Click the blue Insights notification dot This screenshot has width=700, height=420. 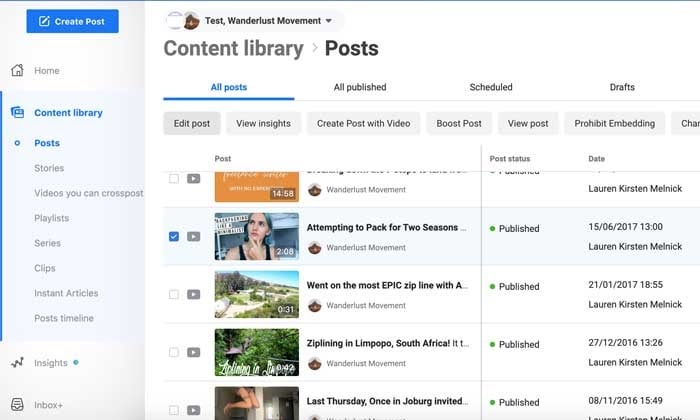(76, 362)
